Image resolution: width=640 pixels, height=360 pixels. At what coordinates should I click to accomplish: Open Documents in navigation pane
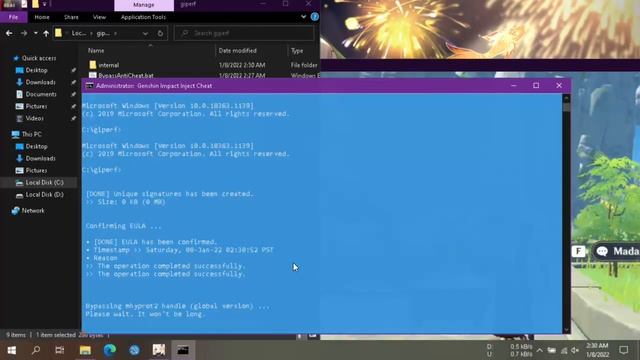point(41,94)
